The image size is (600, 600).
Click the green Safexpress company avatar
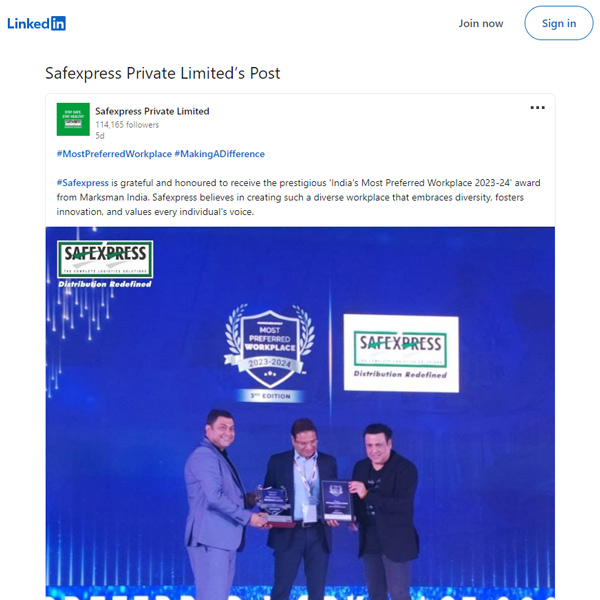point(73,119)
